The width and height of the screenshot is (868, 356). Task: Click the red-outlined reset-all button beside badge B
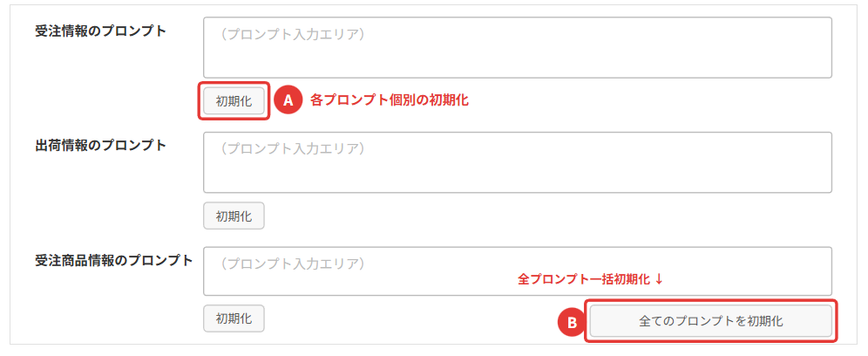[710, 321]
